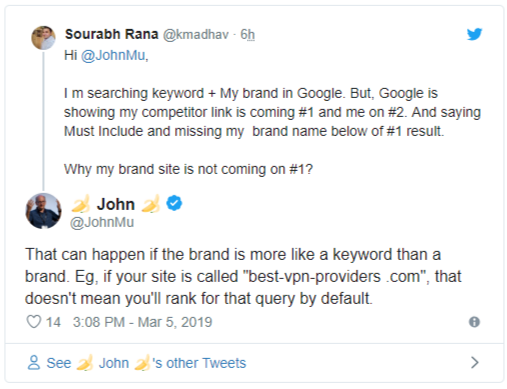Open John's profile avatar
This screenshot has width=507, height=389.
pyautogui.click(x=43, y=211)
